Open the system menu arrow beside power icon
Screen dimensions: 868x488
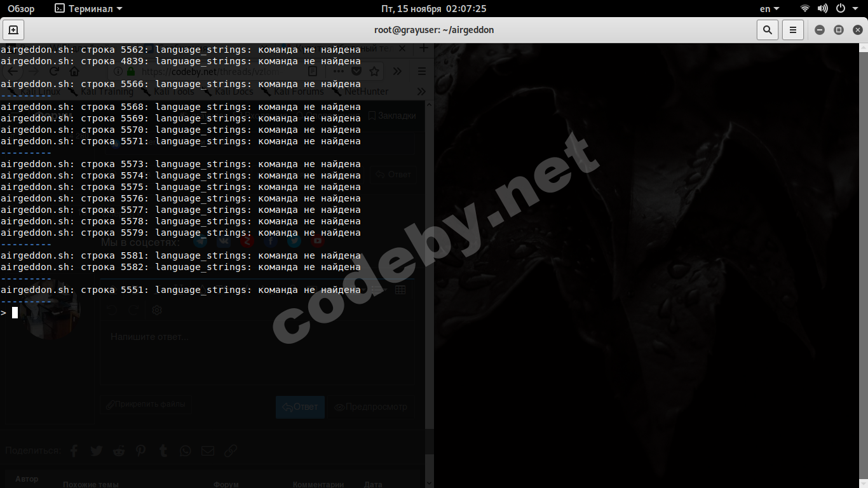tap(857, 9)
